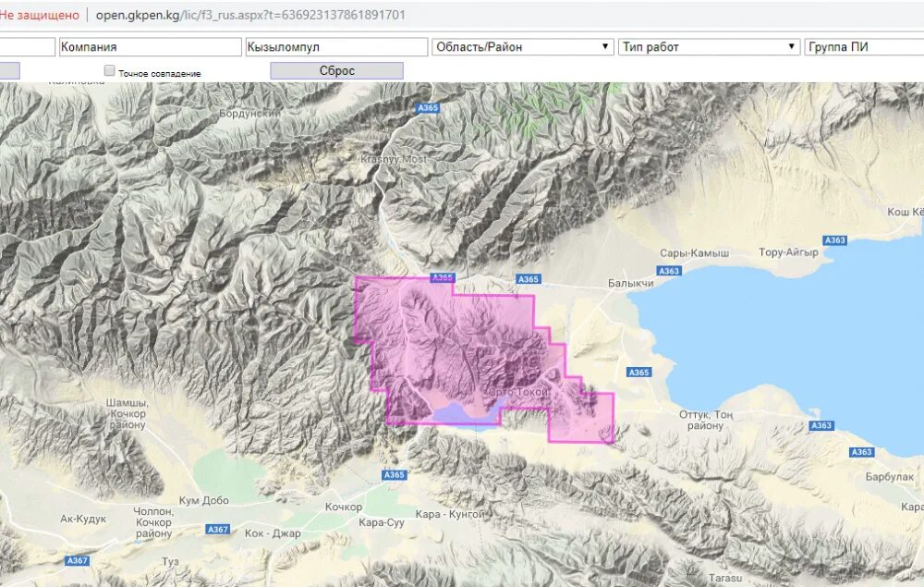
Task: Click the A363 shield above Барбулак
Action: (x=861, y=452)
